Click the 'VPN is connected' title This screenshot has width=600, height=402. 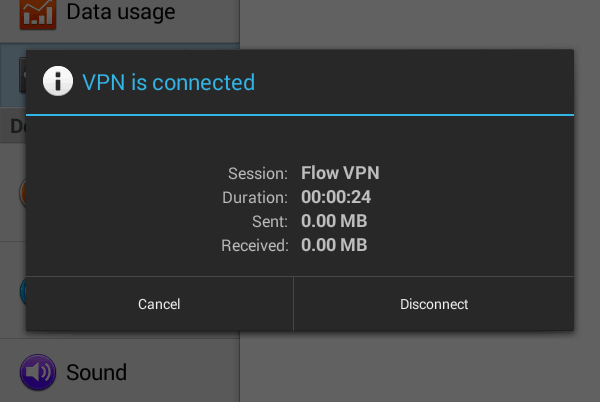pos(168,82)
